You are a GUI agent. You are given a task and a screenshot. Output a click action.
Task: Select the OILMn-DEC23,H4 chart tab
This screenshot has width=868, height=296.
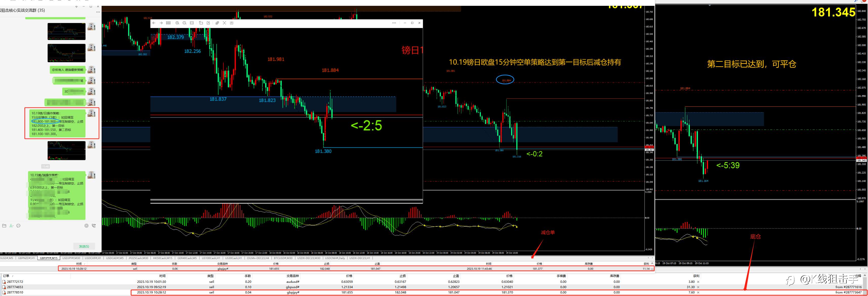tap(258, 258)
